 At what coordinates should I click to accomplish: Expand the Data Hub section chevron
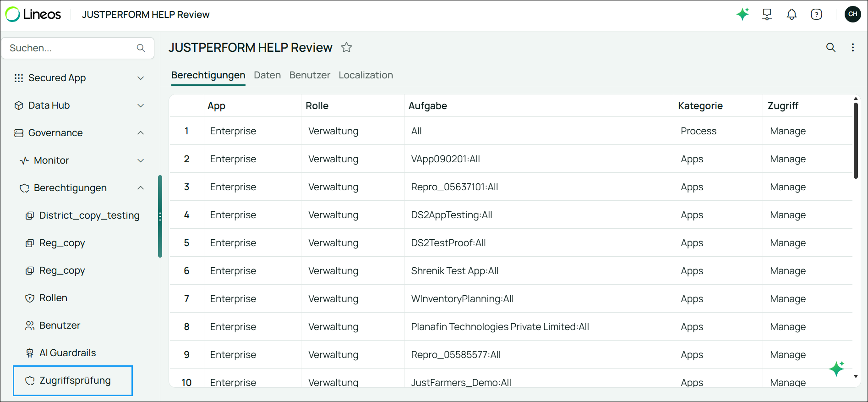coord(141,105)
